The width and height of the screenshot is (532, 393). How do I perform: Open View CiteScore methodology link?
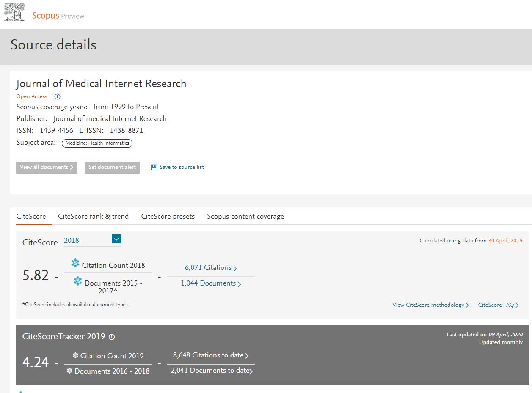point(430,305)
